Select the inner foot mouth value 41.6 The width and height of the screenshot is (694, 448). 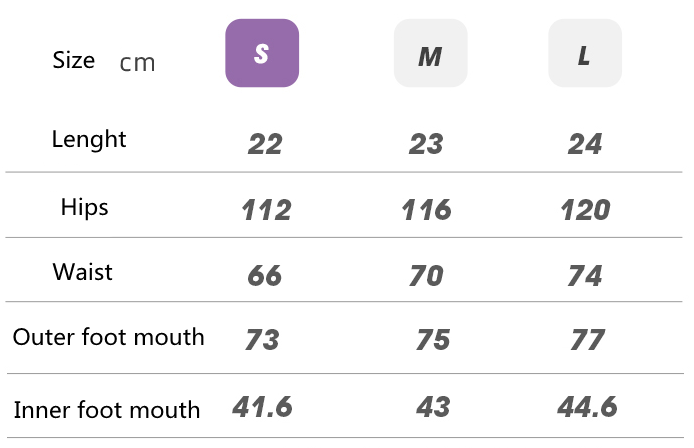(262, 407)
